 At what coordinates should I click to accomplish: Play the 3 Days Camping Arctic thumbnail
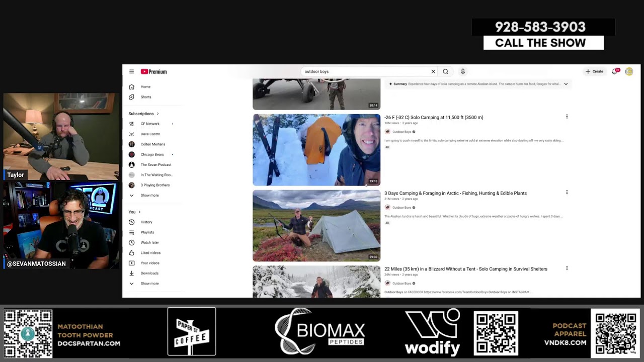316,226
